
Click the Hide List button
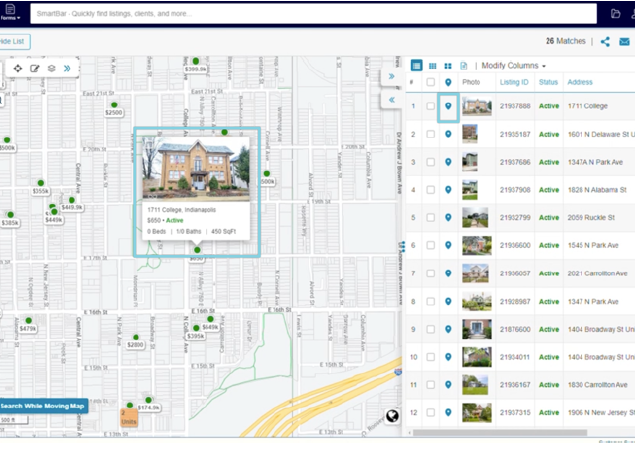coord(13,41)
